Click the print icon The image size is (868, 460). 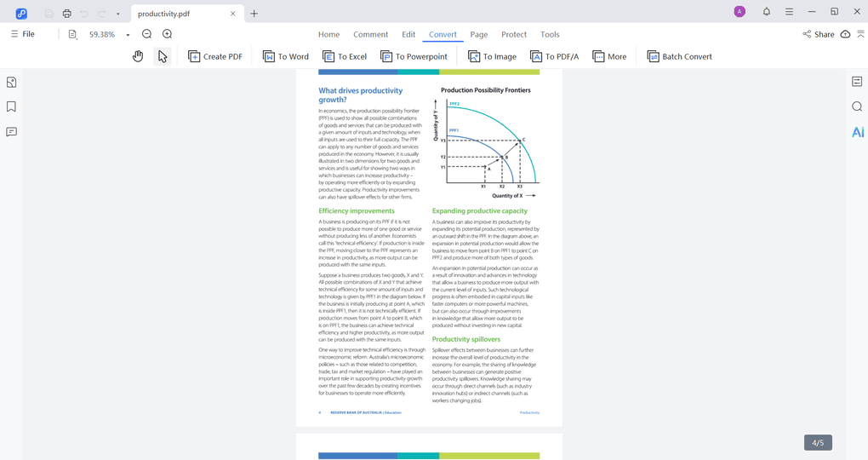point(67,14)
